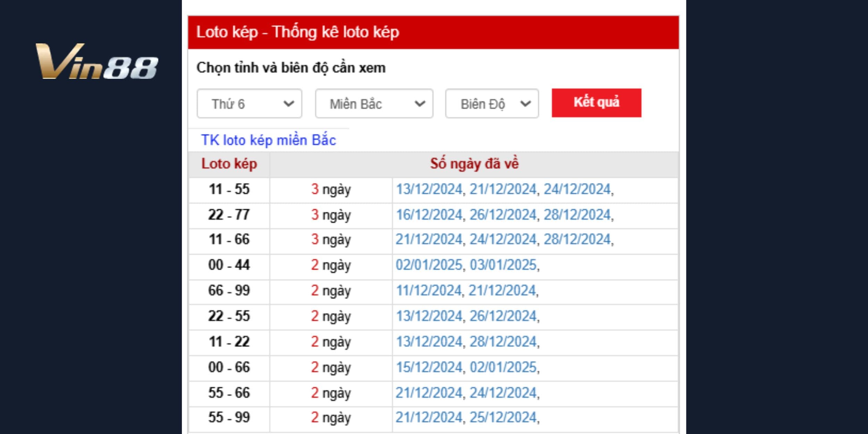Open date 26/12/2024 in row 22 - 55
868x434 pixels.
coord(503,316)
